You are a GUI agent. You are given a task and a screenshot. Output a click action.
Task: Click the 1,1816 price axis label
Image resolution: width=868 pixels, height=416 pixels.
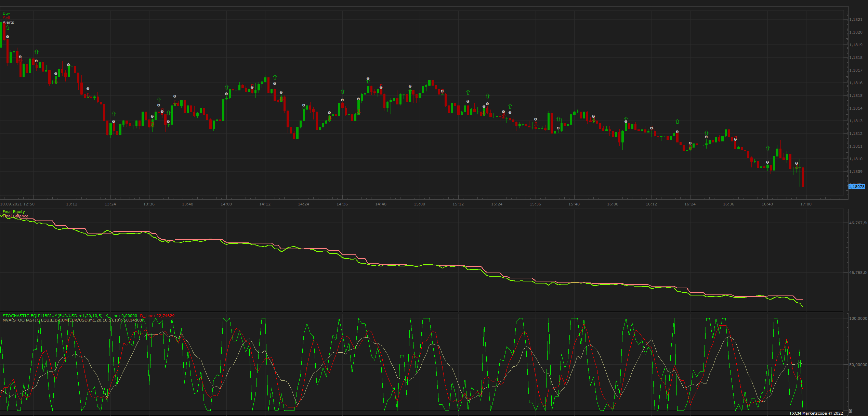pos(856,83)
